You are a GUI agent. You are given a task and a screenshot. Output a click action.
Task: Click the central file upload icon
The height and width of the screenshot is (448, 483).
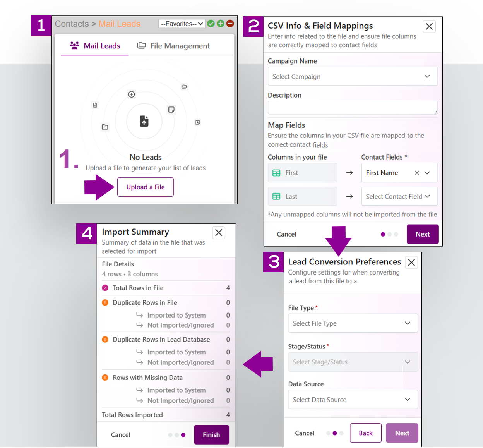click(144, 121)
